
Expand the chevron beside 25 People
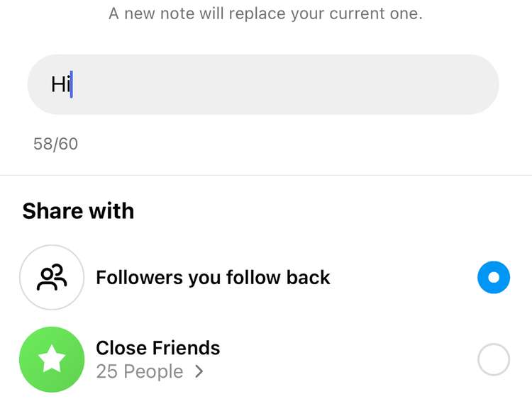click(x=199, y=371)
